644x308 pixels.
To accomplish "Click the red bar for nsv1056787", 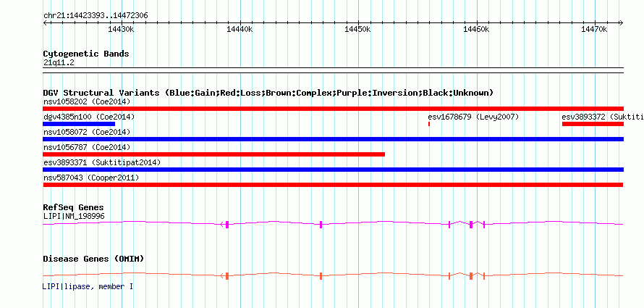I will (x=214, y=154).
